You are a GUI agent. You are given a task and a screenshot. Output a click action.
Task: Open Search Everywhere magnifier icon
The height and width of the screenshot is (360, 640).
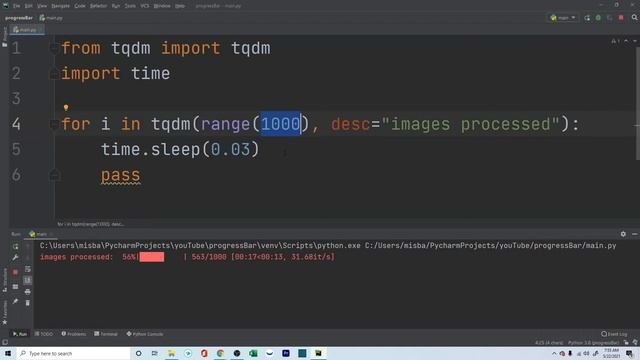coord(635,18)
